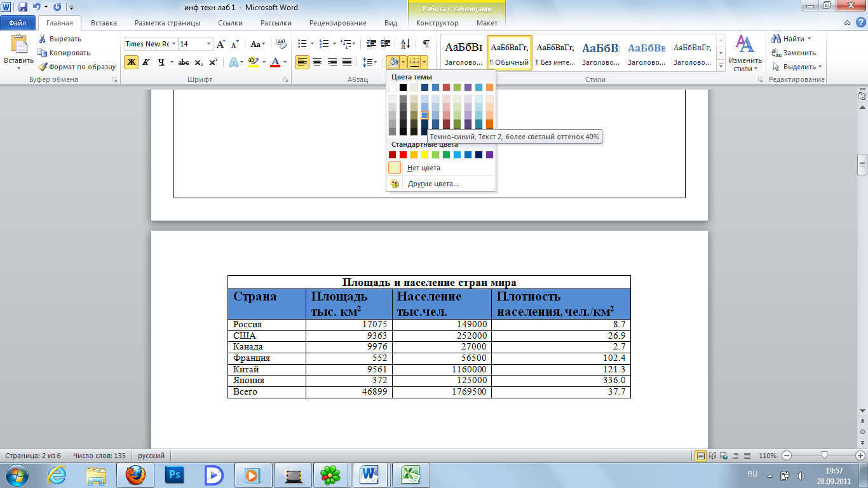Open the numbered list dropdown arrow

point(334,44)
